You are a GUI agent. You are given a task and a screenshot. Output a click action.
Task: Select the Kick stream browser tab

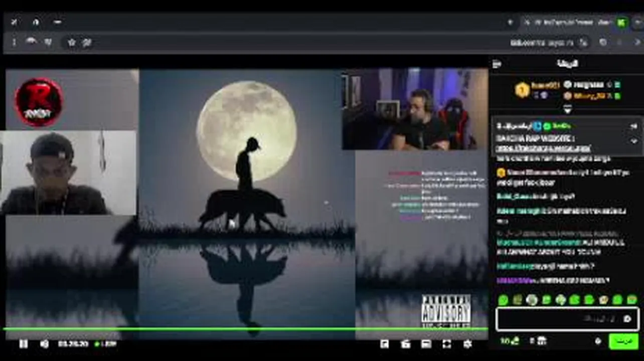point(574,22)
